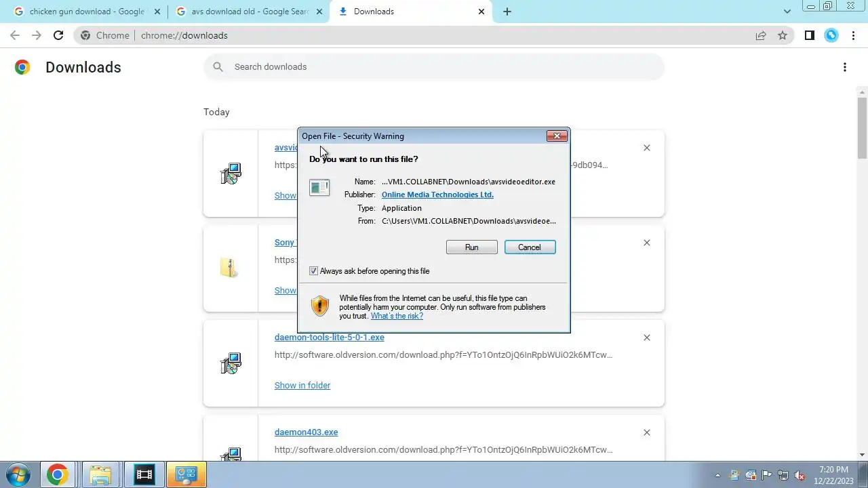Close the Open File Security Warning dialog
The image size is (868, 488).
click(x=557, y=136)
